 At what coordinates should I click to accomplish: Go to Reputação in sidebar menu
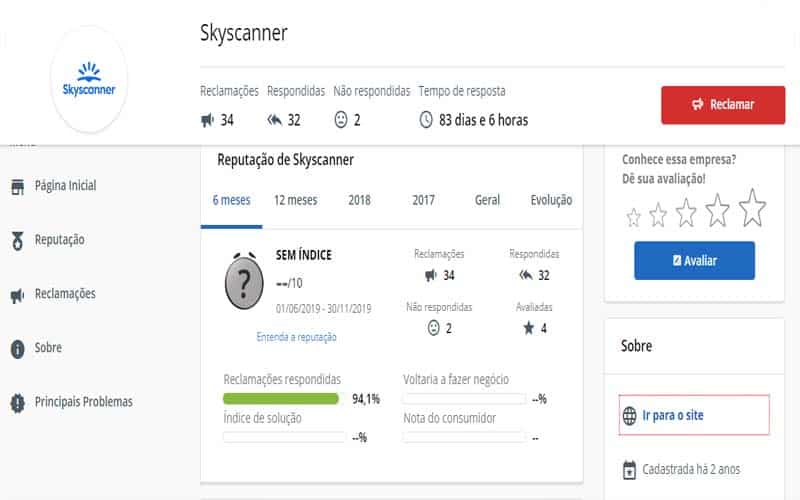[60, 240]
